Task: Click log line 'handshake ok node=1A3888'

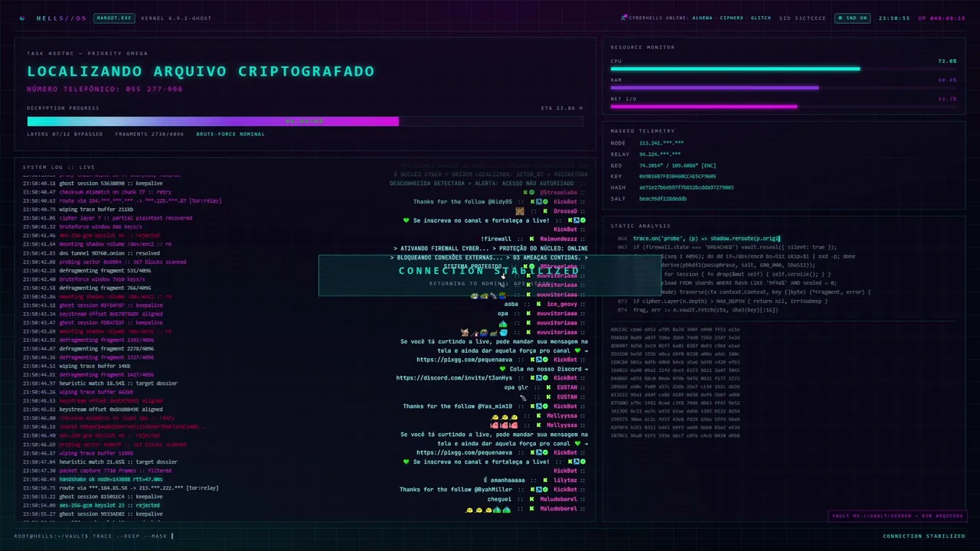Action: [93, 479]
